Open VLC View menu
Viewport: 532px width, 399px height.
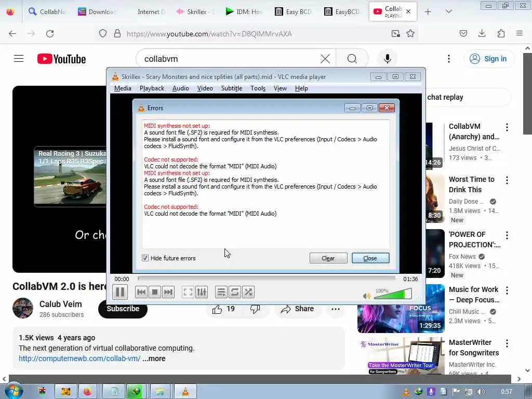tap(280, 88)
